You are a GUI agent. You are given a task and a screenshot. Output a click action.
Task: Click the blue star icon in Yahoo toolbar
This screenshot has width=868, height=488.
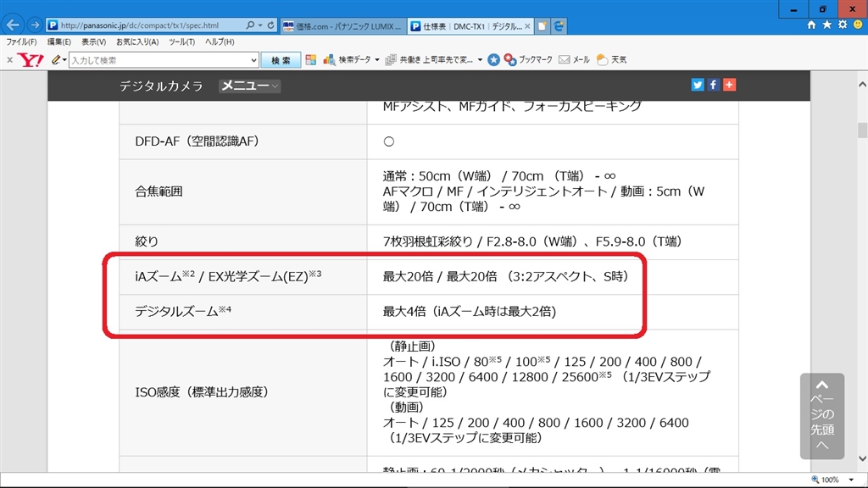(x=493, y=60)
